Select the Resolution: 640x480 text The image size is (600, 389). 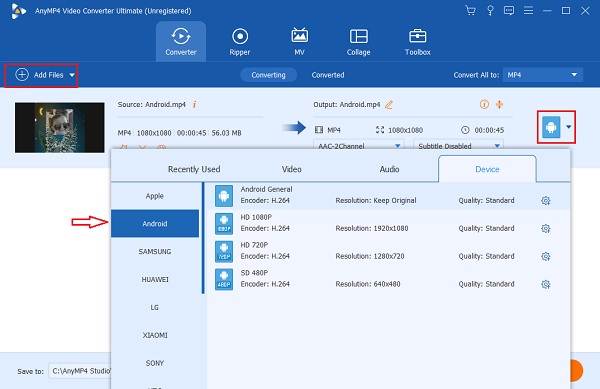pos(368,284)
